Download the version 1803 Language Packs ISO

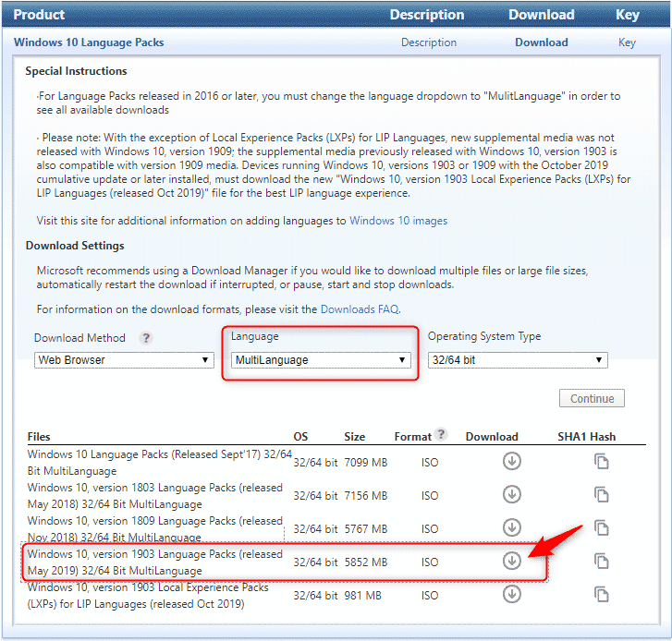point(512,494)
